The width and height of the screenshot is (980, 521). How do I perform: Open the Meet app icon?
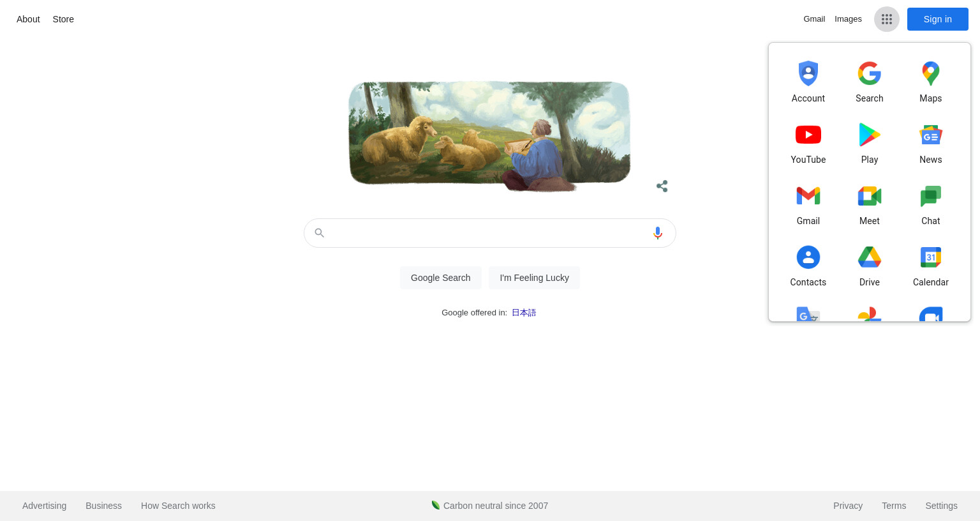[x=870, y=196]
